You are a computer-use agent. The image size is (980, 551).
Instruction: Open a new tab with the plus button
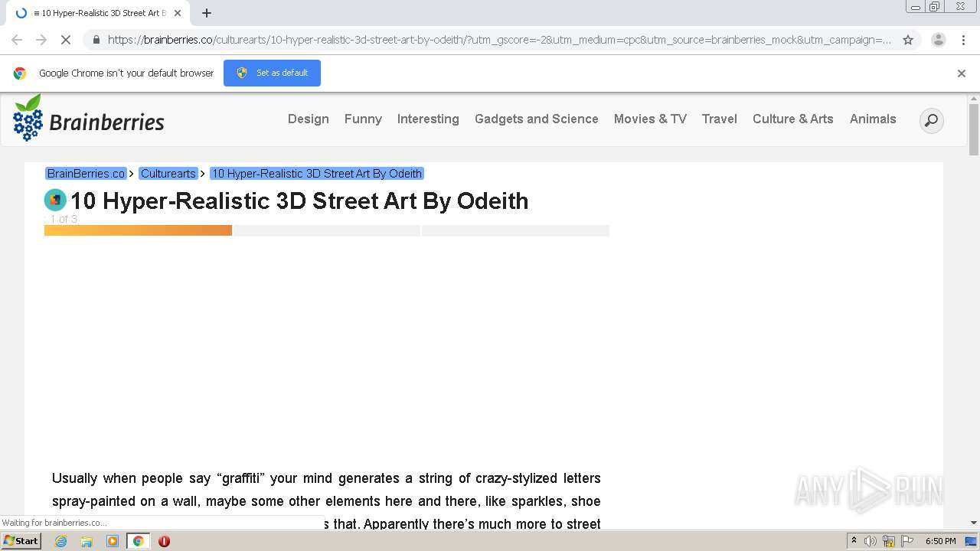pos(207,13)
